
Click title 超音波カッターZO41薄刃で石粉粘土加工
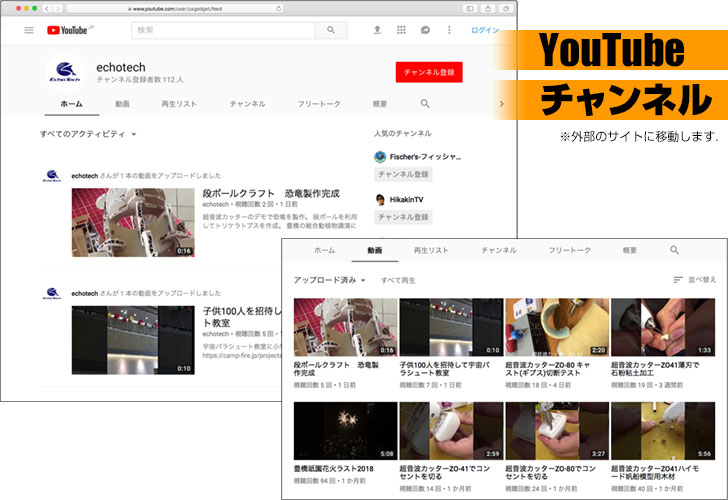coord(655,369)
